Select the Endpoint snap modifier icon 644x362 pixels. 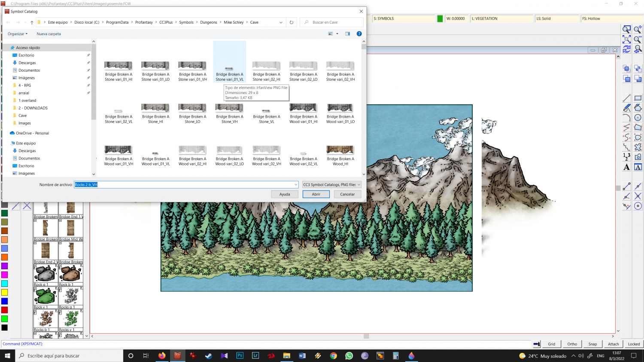[627, 186]
